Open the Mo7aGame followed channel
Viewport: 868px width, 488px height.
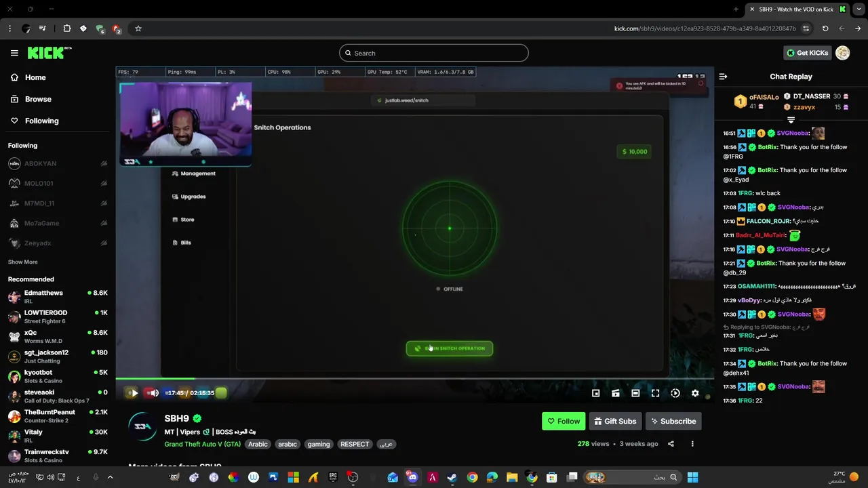pyautogui.click(x=58, y=223)
